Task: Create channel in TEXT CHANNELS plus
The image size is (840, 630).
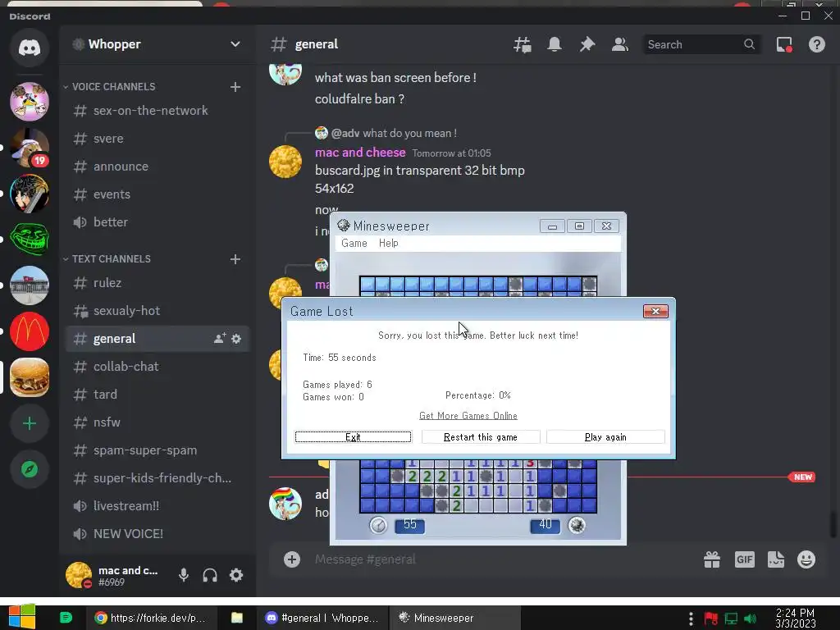Action: click(x=235, y=259)
